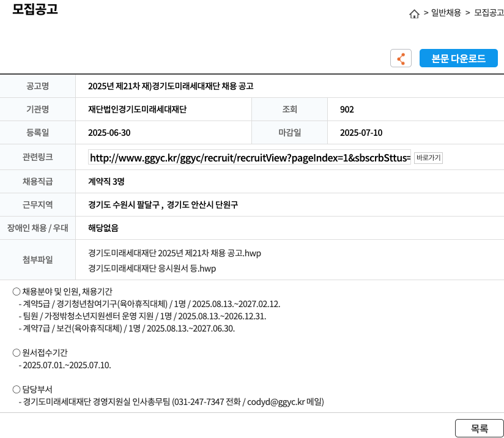The image size is (504, 438).
Task: Click heading 담당부서
Action: [32, 390]
